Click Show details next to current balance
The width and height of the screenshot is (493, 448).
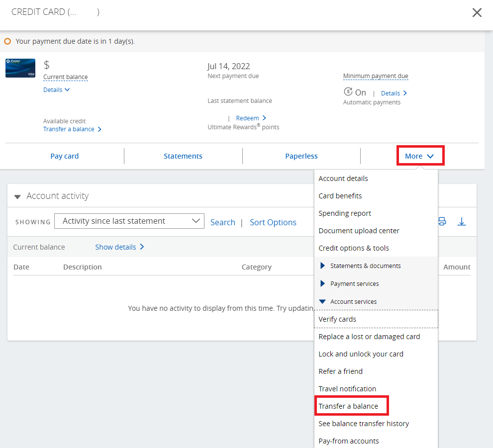click(x=119, y=247)
